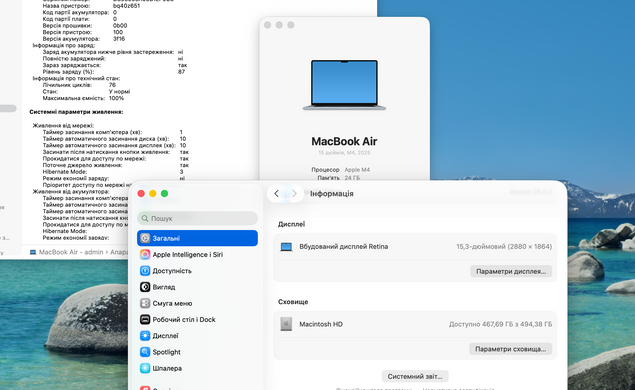Minimize System Settings with the yellow button
635x390 pixels.
point(153,194)
